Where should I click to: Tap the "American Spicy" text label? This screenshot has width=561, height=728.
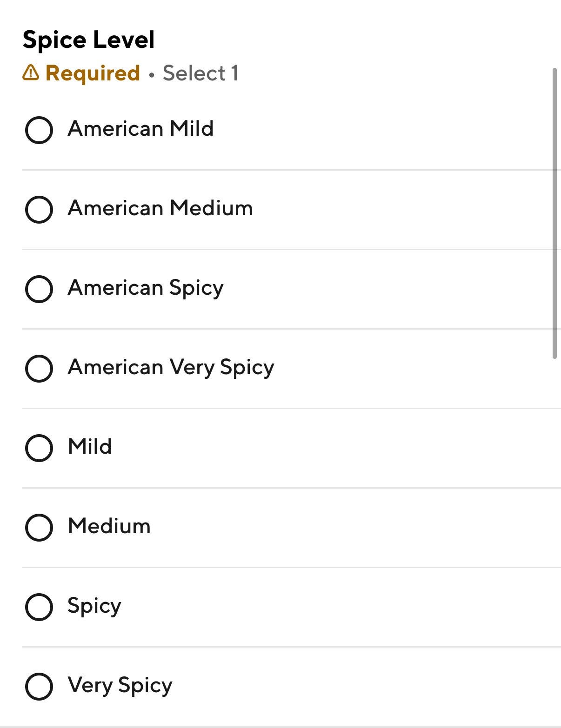pos(145,288)
